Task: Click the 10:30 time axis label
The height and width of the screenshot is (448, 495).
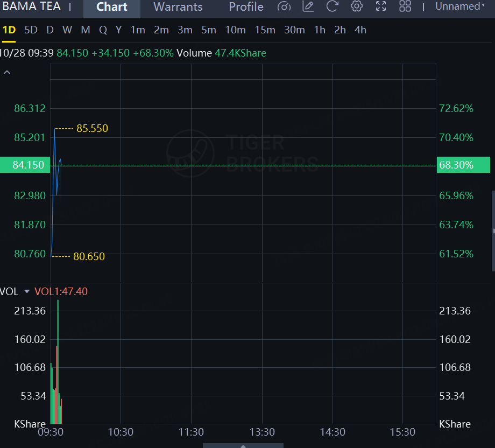Action: 121,432
